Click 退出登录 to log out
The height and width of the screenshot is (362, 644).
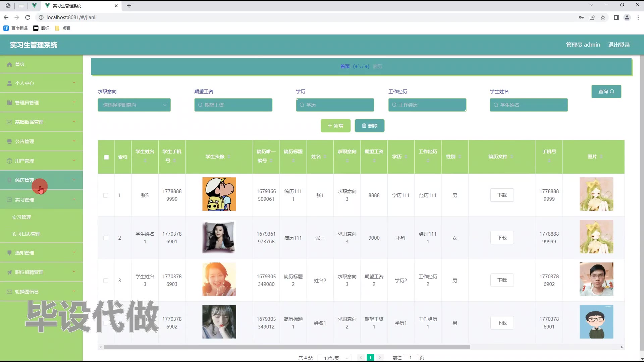click(619, 45)
